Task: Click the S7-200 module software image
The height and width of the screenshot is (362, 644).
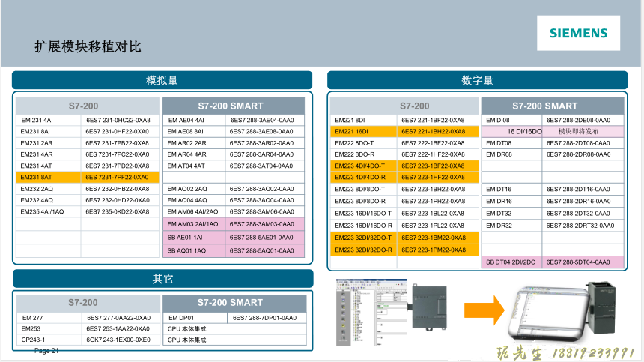Action: [x=392, y=312]
